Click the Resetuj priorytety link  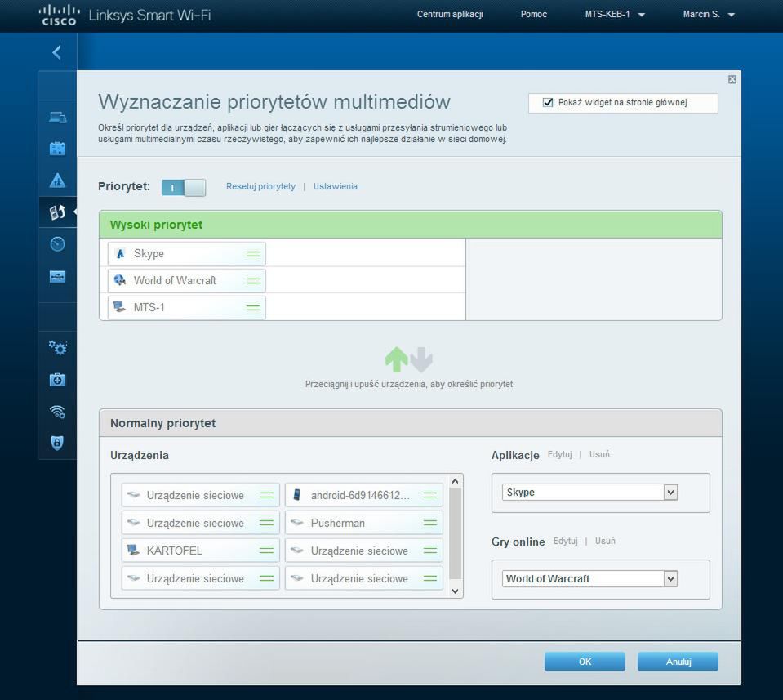pyautogui.click(x=260, y=186)
